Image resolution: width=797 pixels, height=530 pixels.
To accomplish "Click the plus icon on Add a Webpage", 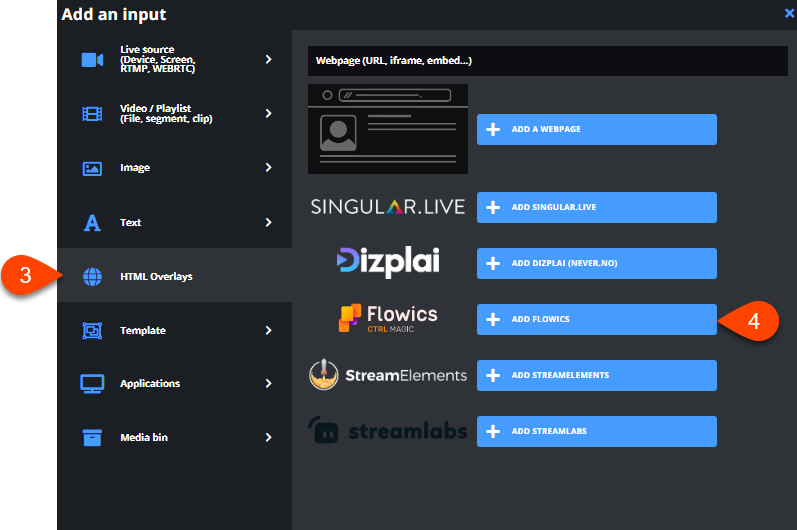I will pyautogui.click(x=493, y=129).
